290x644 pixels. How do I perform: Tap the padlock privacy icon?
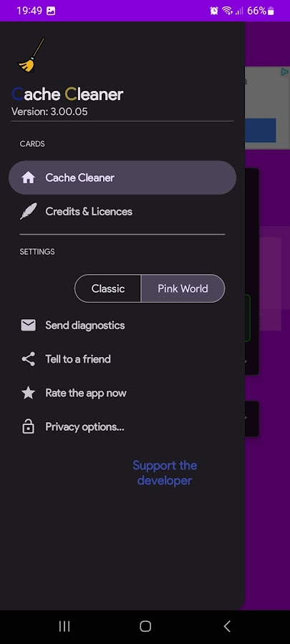click(28, 426)
